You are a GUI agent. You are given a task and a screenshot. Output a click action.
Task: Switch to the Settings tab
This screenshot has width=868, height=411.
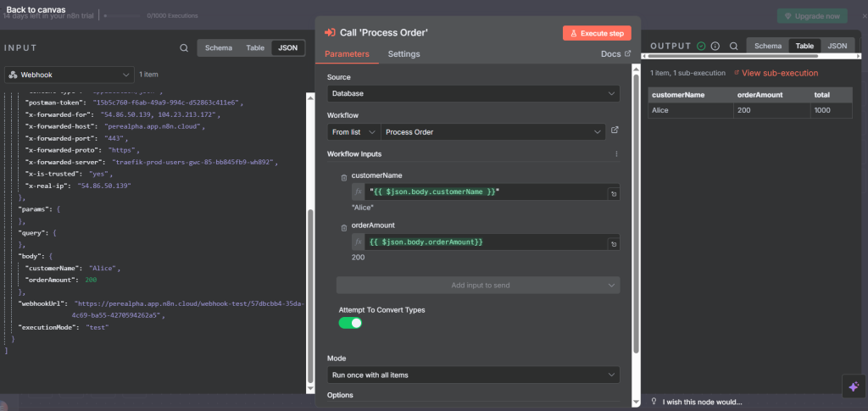pos(403,54)
